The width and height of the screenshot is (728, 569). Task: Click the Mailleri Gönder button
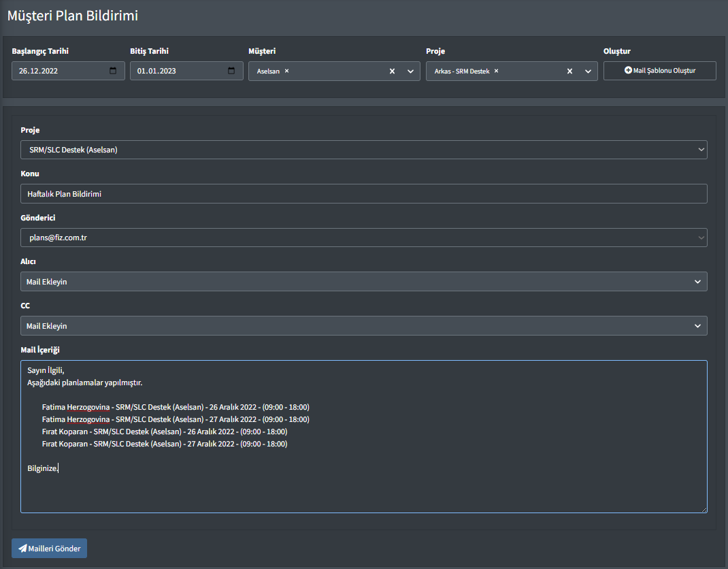coord(49,548)
